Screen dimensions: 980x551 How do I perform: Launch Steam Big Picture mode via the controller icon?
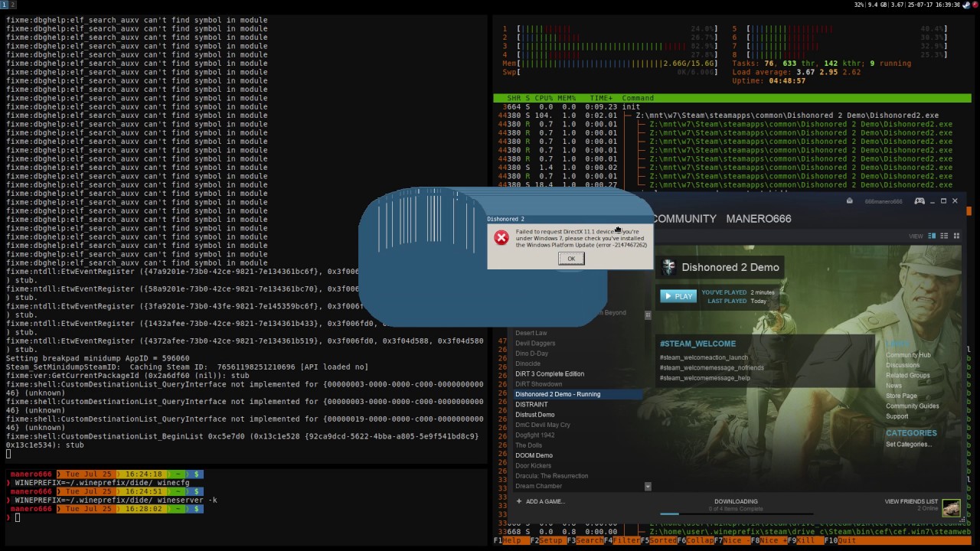[x=920, y=201]
